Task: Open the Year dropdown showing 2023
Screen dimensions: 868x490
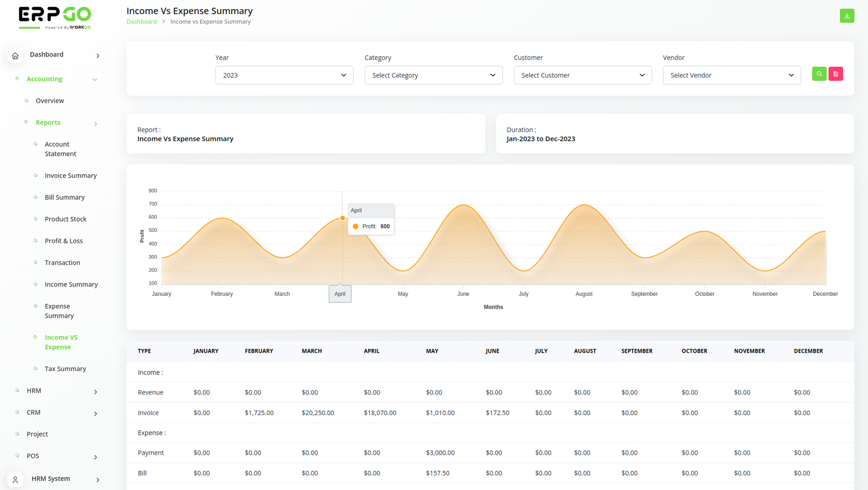Action: (x=284, y=75)
